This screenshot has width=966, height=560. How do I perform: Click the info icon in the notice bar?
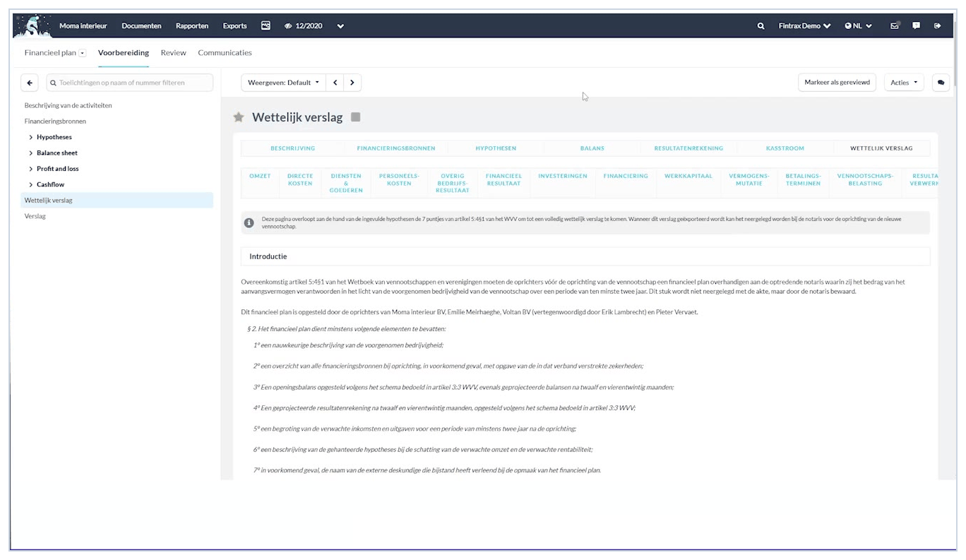pyautogui.click(x=249, y=222)
